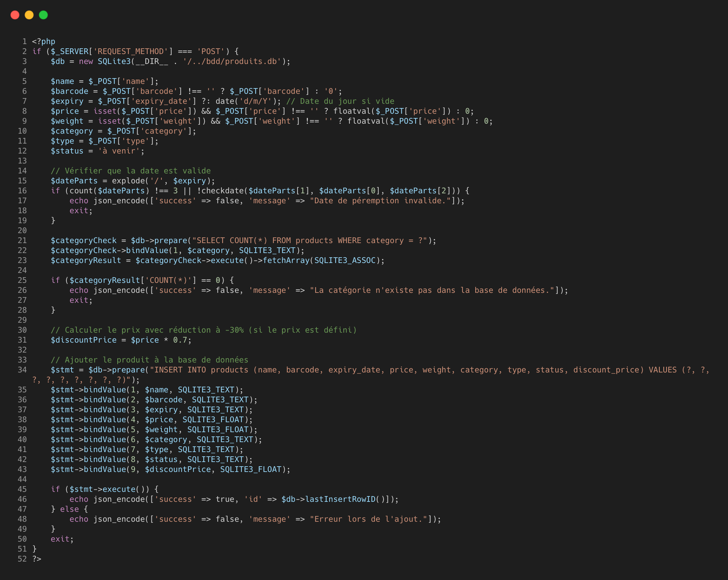Select the $discountPrice calculation on line 31
Viewport: 728px width, 580px height.
[121, 340]
